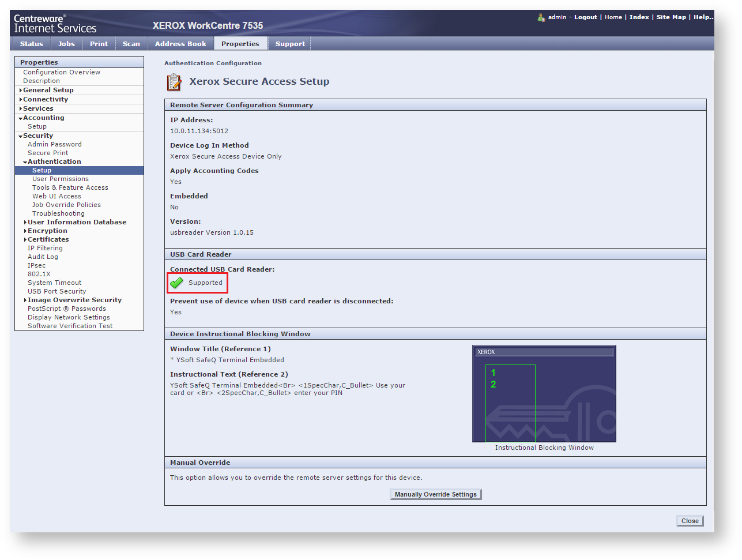Collapse the Authentication subsection
The height and width of the screenshot is (560, 742).
click(54, 161)
